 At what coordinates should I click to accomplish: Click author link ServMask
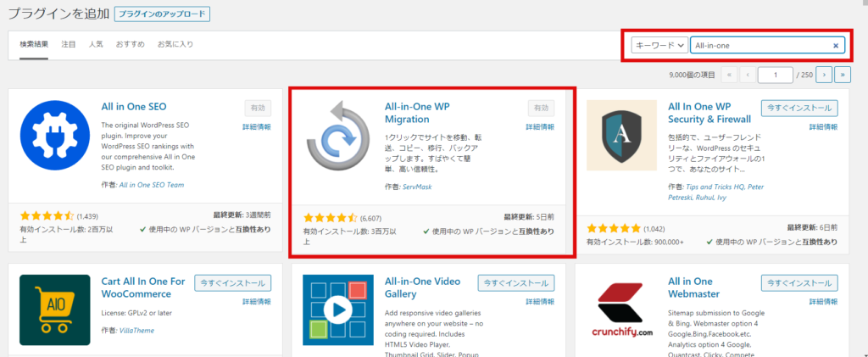tap(417, 187)
